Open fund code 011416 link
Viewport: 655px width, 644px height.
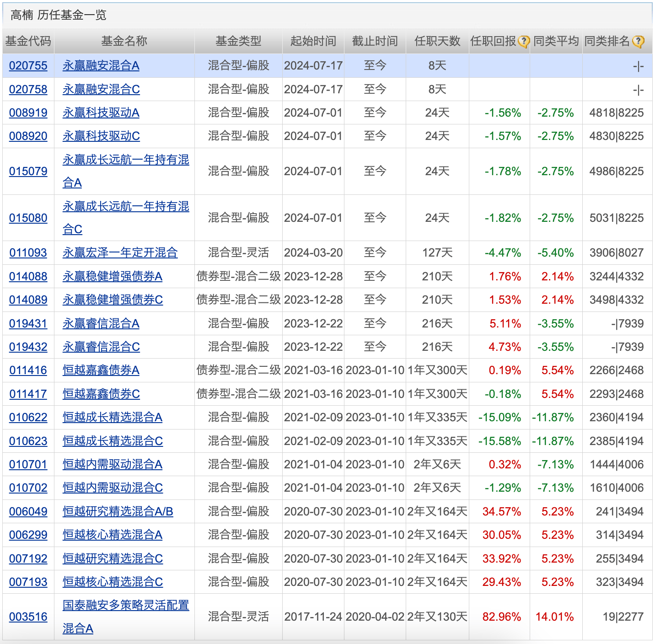28,370
